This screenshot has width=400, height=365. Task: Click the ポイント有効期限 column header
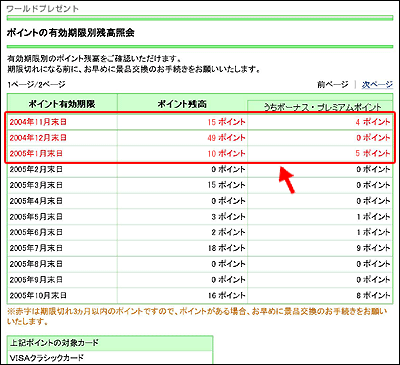coord(62,104)
